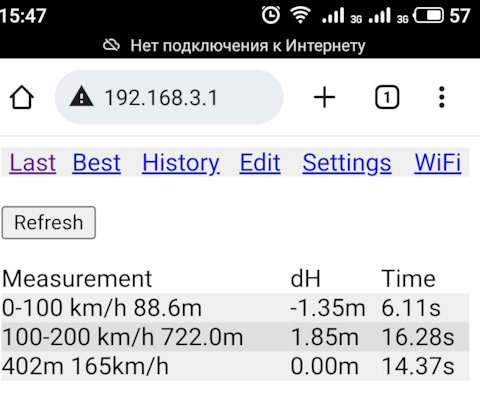Open the Settings link

[347, 163]
